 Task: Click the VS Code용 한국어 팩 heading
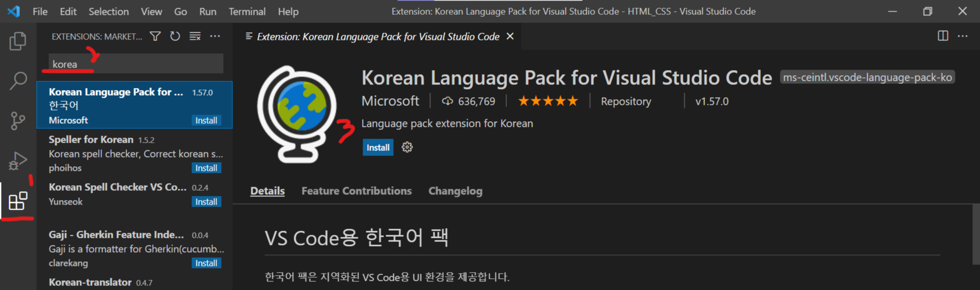pyautogui.click(x=356, y=237)
